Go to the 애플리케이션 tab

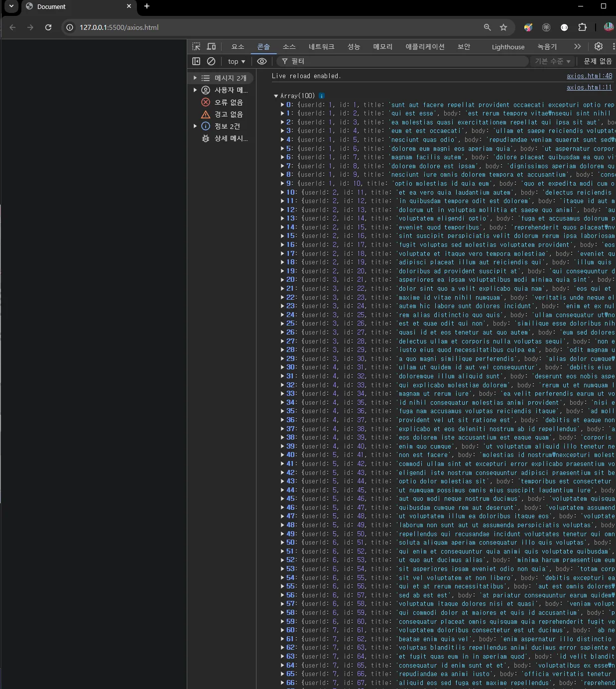[x=425, y=47]
